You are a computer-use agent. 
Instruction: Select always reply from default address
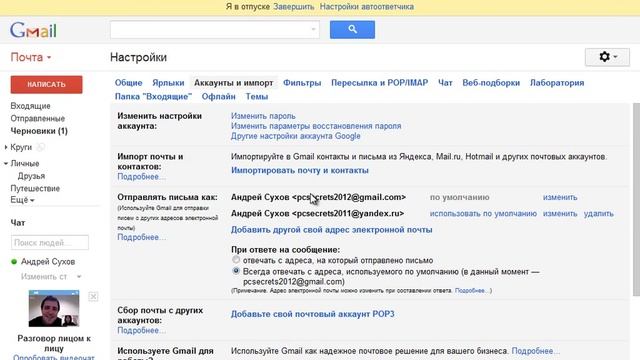(236, 271)
